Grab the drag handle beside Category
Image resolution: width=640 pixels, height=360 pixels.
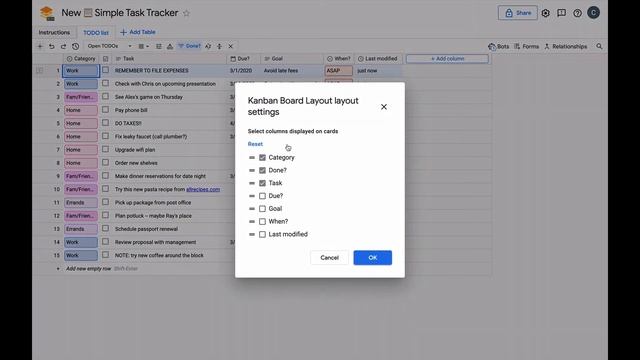[252, 158]
